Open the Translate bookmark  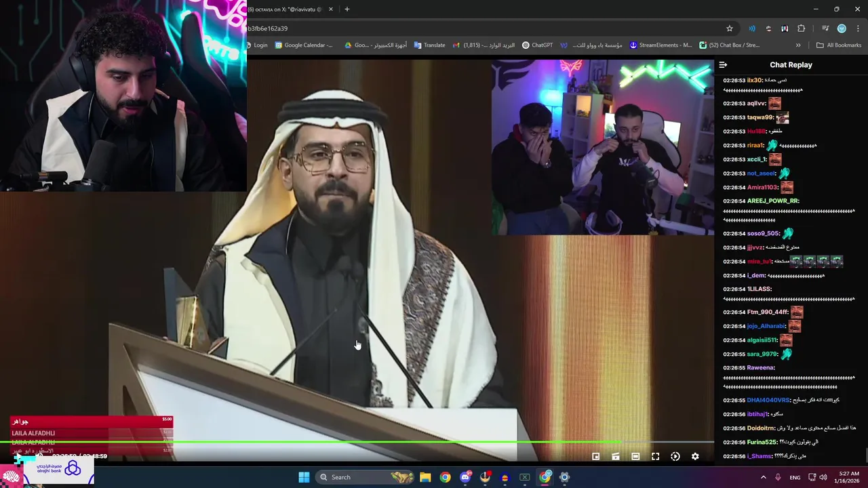click(429, 45)
